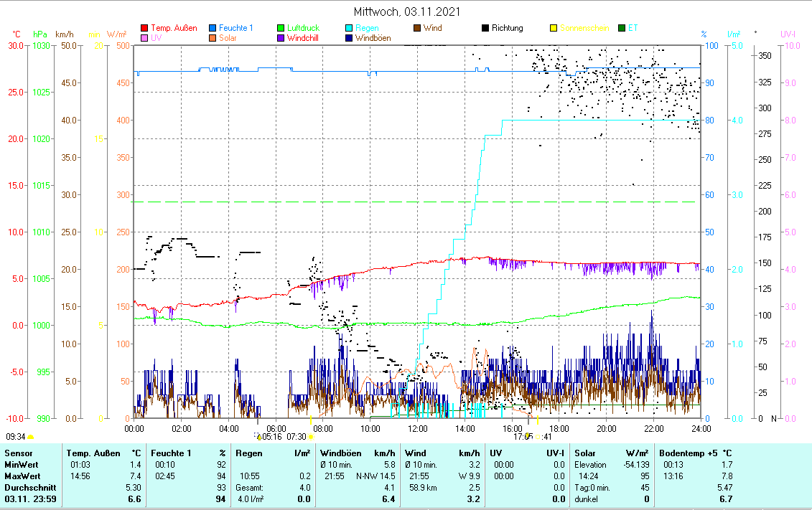812x510 pixels.
Task: Click the brown Wind legend square
Action: pos(418,29)
